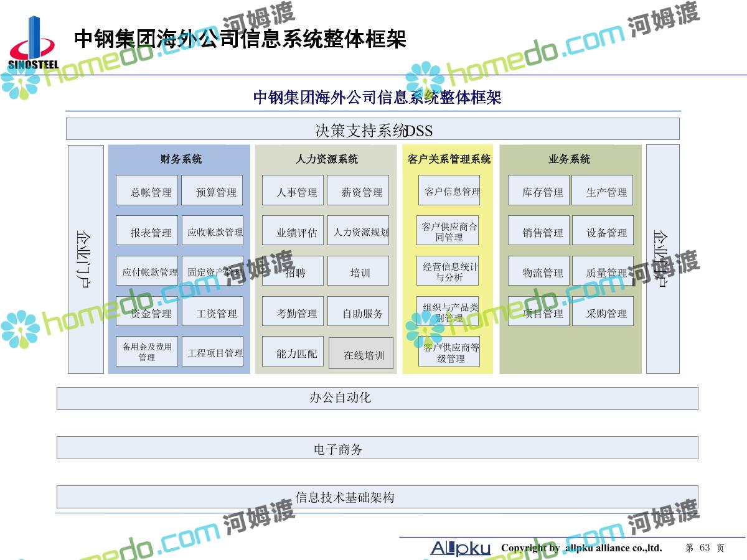This screenshot has width=747, height=560.
Task: Click the 库存管理 box
Action: tap(539, 190)
